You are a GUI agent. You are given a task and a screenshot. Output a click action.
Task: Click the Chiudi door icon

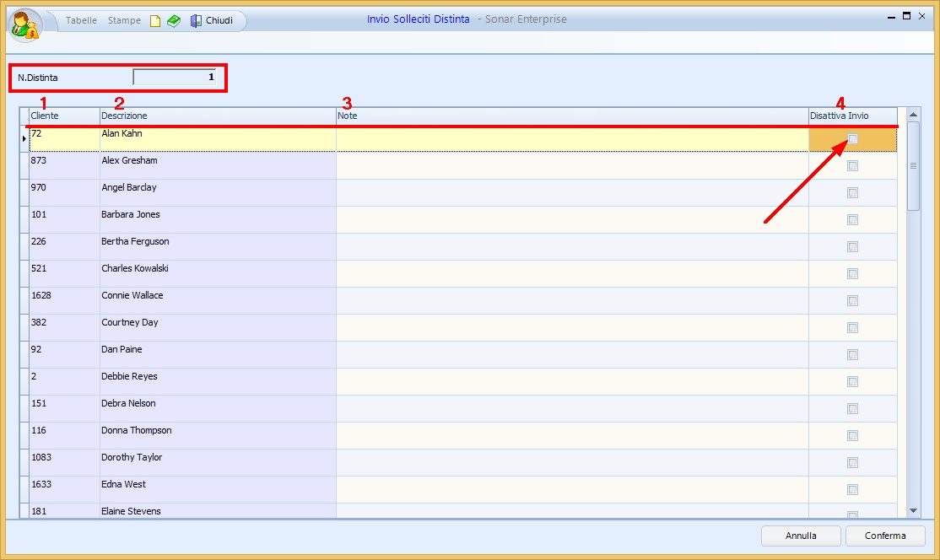coord(196,21)
